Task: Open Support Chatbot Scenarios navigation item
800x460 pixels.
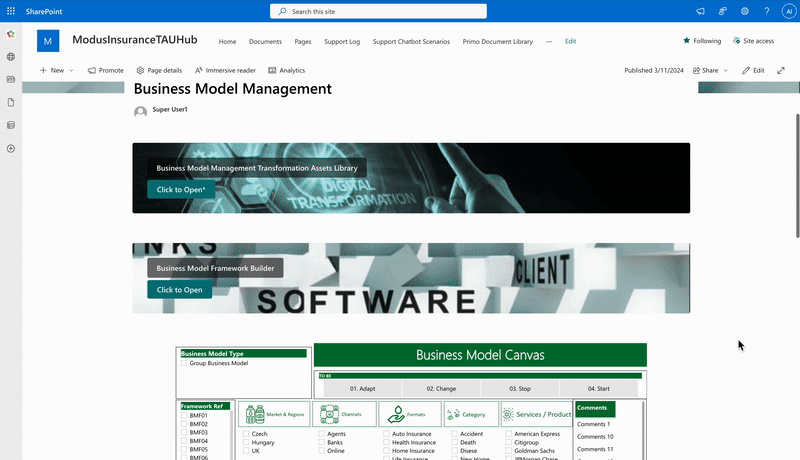Action: [411, 42]
